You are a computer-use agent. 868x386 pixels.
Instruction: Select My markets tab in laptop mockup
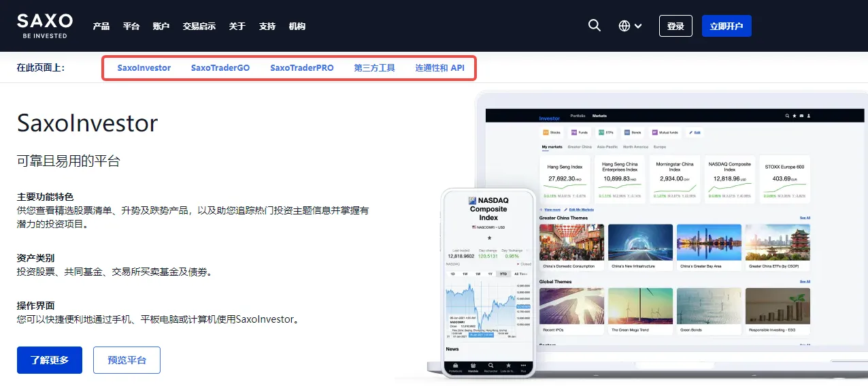pos(552,146)
